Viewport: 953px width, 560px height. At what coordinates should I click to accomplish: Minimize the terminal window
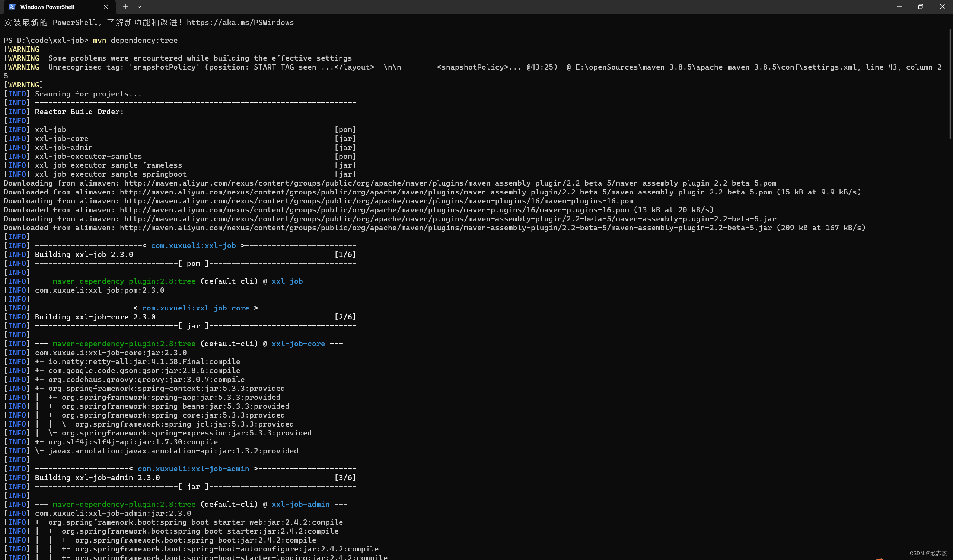[899, 7]
